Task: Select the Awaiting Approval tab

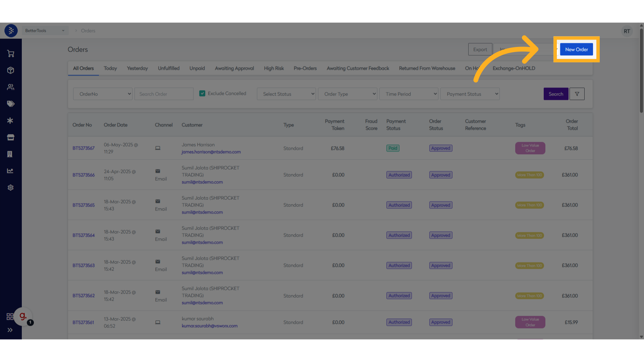Action: (234, 68)
